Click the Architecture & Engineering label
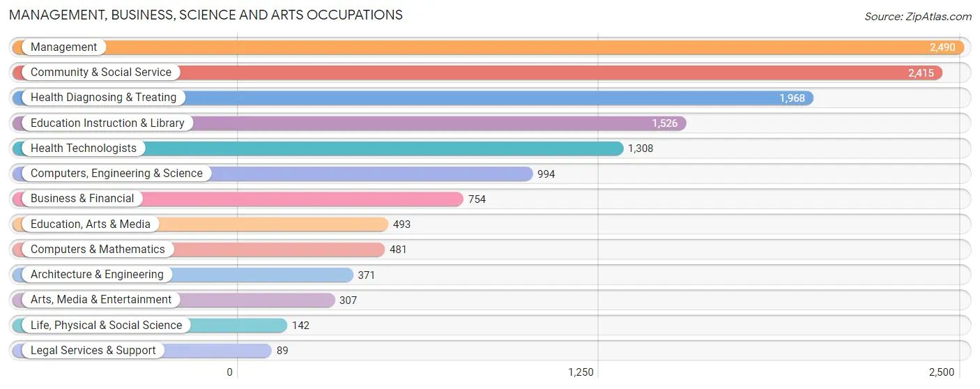Screen dimensions: 980x389 pos(97,275)
